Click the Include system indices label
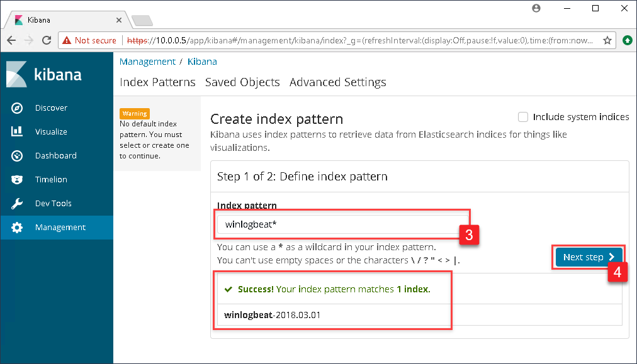 [581, 117]
